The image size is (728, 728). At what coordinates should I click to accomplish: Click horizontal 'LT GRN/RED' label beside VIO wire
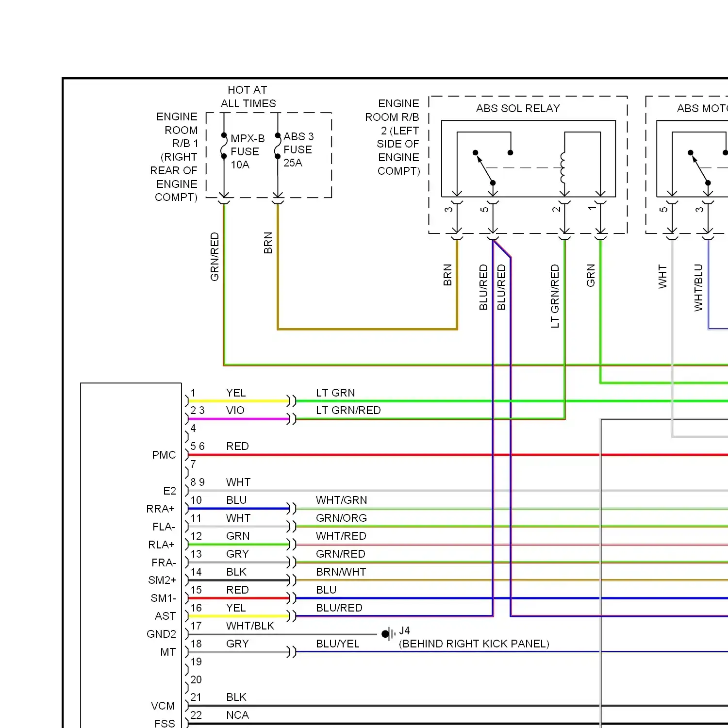point(348,410)
